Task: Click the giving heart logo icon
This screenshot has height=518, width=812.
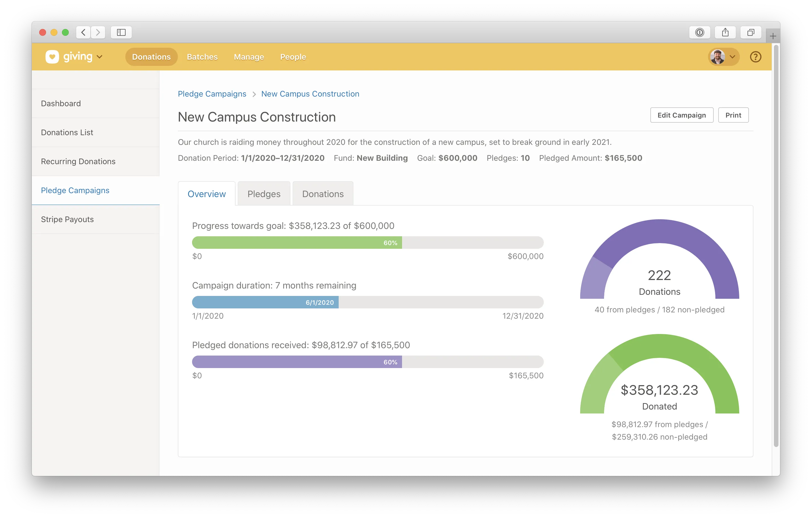Action: click(x=52, y=57)
